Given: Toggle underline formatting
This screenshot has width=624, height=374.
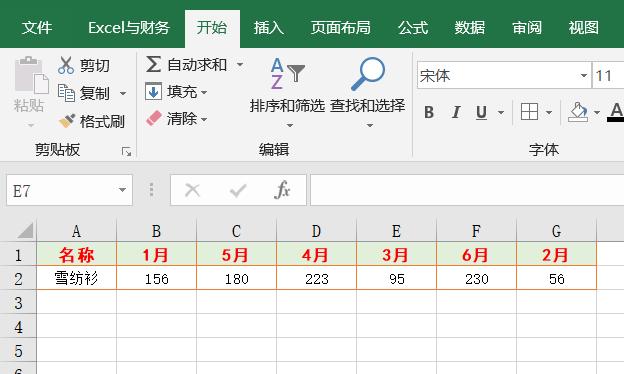Looking at the screenshot, I should click(x=481, y=113).
